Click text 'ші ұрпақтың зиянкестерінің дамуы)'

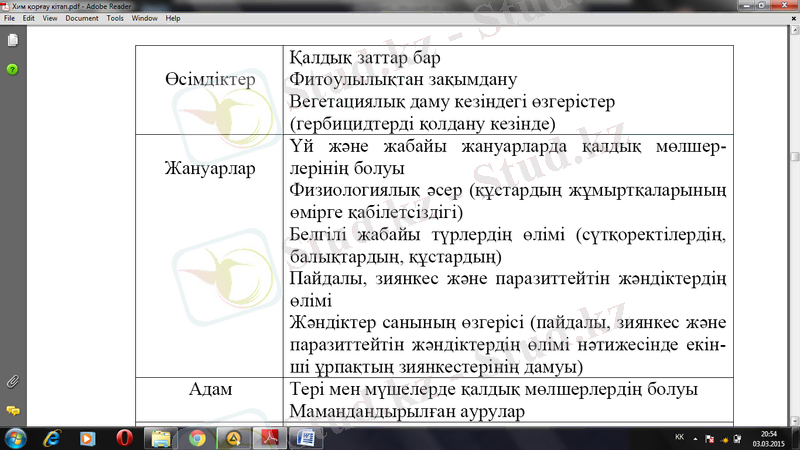[x=436, y=367]
